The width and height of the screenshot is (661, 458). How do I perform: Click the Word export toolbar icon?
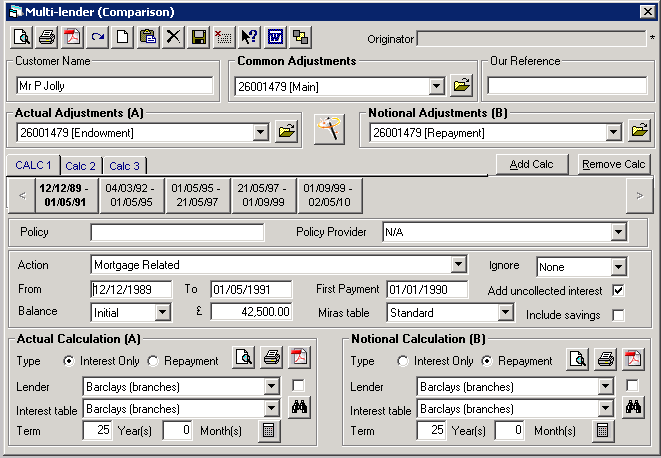click(x=275, y=37)
